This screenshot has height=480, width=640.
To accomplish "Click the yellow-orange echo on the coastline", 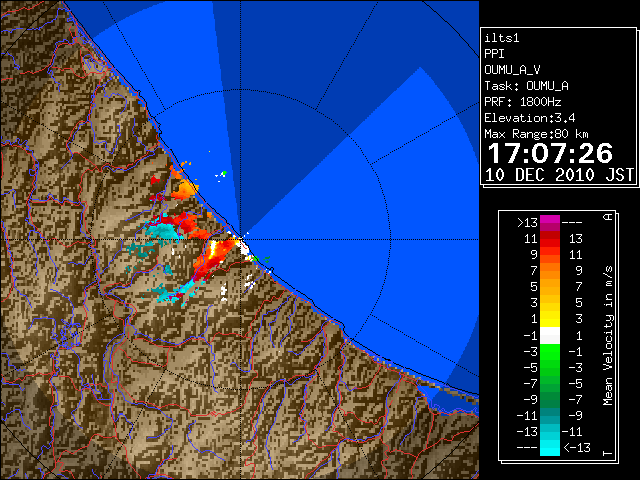I will (x=184, y=190).
